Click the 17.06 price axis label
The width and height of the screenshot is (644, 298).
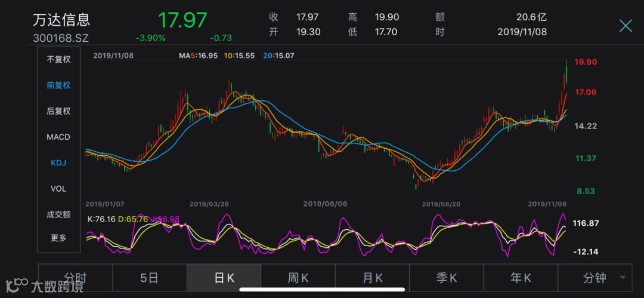pos(586,92)
